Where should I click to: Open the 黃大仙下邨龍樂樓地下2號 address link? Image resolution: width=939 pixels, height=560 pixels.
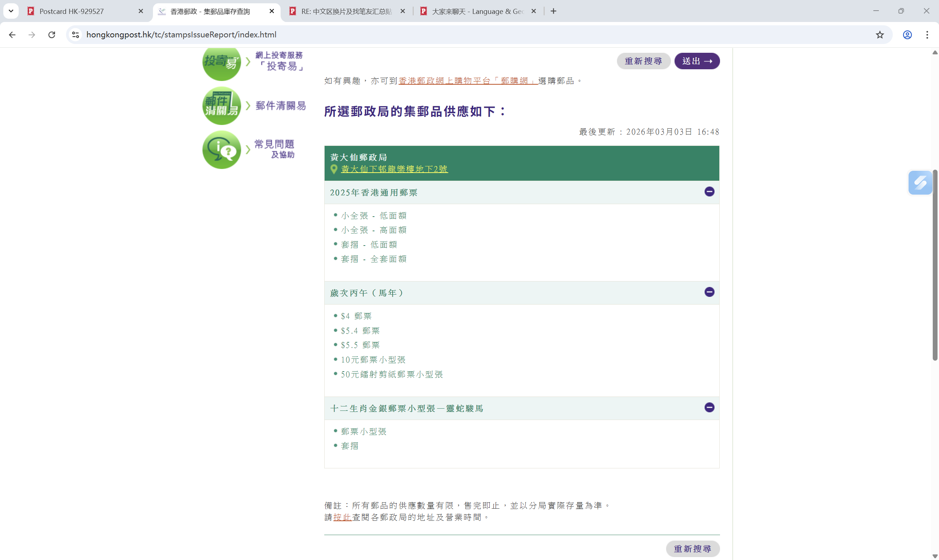[x=394, y=169]
